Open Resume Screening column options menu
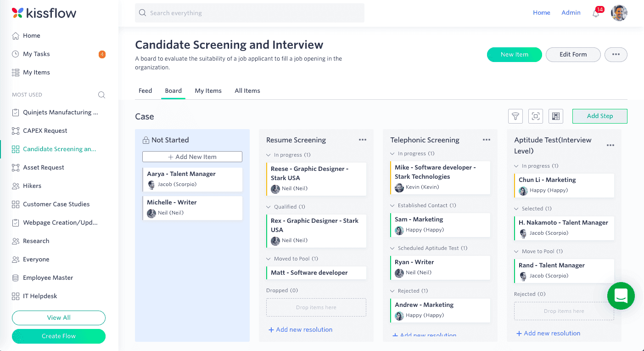Viewport: 644px width, 351px height. [x=363, y=140]
